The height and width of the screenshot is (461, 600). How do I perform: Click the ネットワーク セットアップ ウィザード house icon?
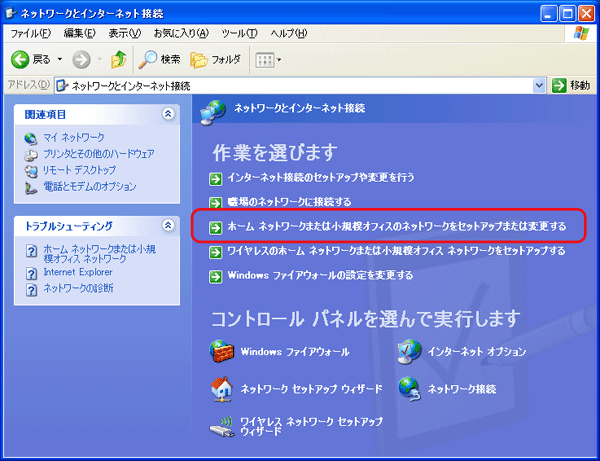click(222, 389)
